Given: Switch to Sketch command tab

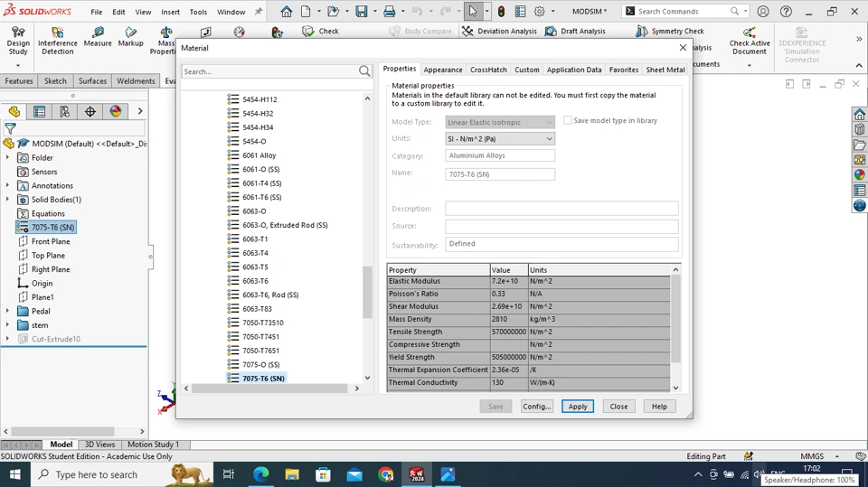Looking at the screenshot, I should (x=55, y=80).
